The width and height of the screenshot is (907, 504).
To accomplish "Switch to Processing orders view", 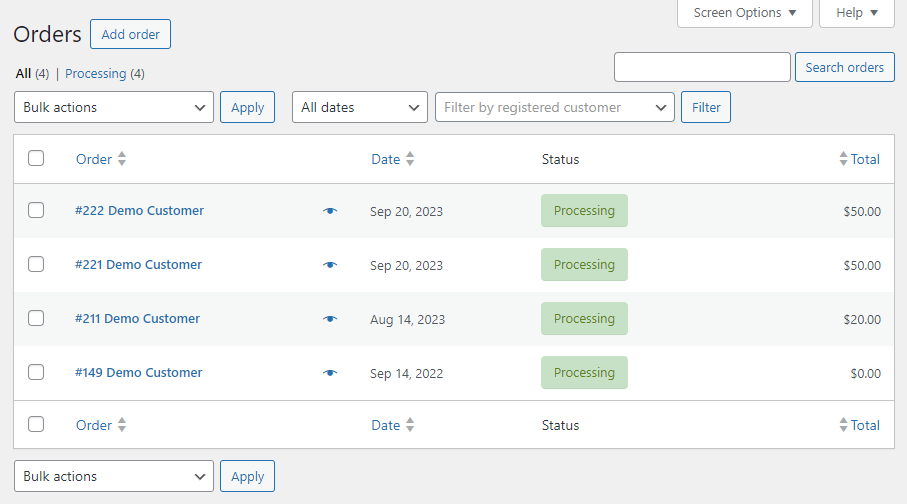I will 95,73.
